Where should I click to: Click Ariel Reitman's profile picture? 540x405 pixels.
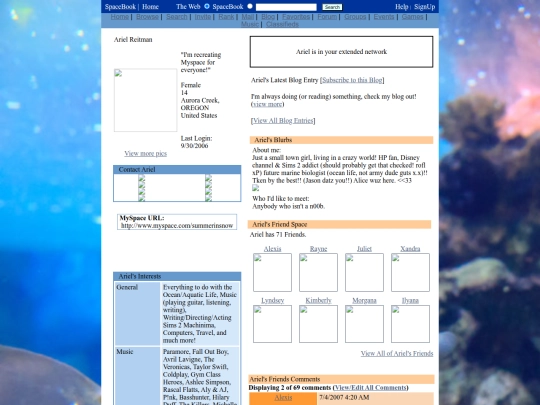click(145, 100)
